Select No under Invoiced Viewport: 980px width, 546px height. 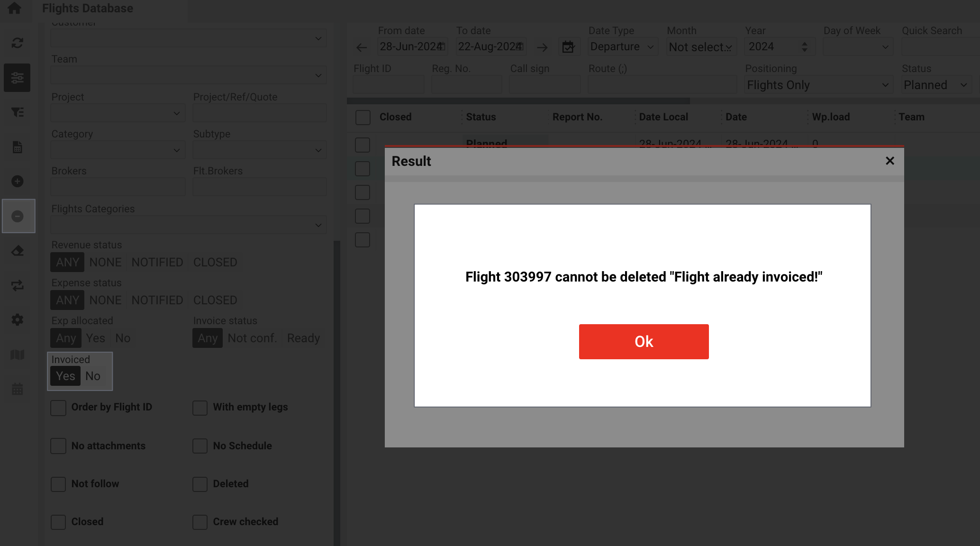[93, 376]
